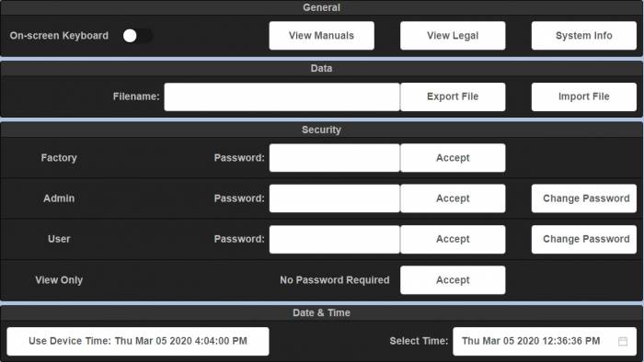This screenshot has height=362, width=644.
Task: Focus the Admin password field
Action: tap(334, 198)
